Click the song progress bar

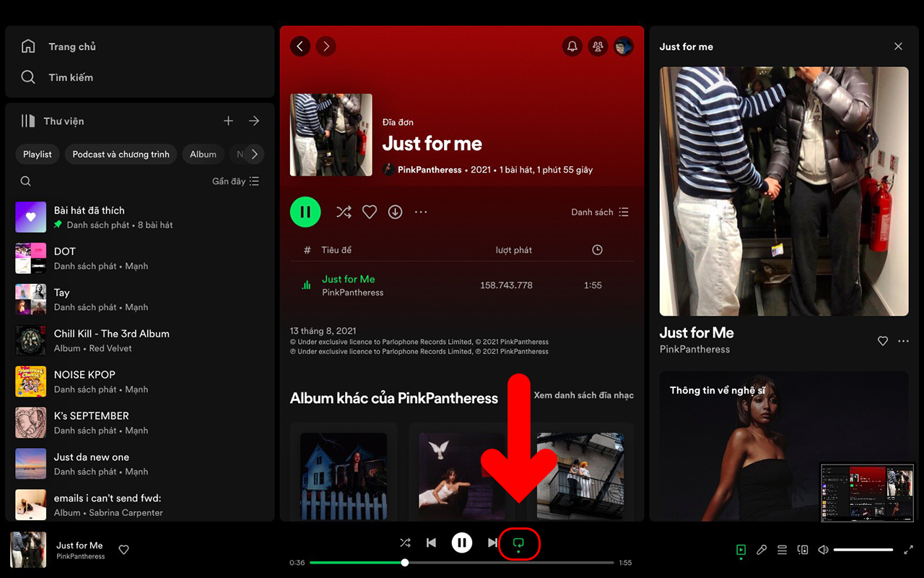pyautogui.click(x=462, y=563)
